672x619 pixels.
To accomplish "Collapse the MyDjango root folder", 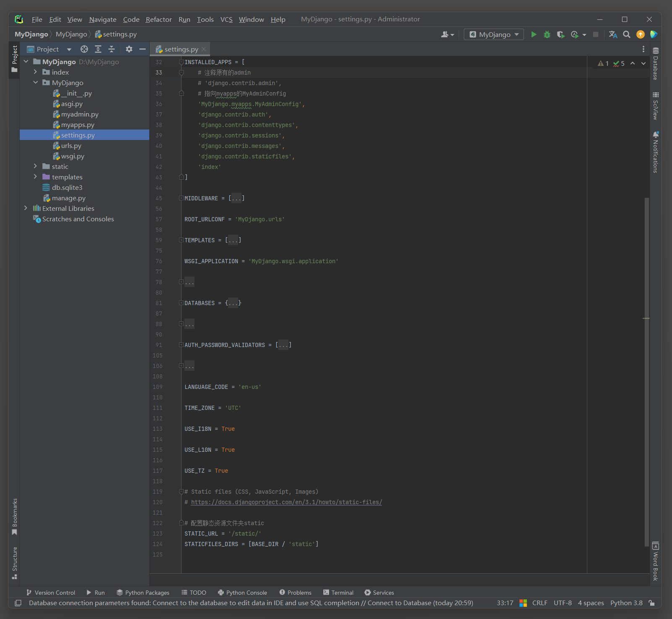I will pos(26,62).
